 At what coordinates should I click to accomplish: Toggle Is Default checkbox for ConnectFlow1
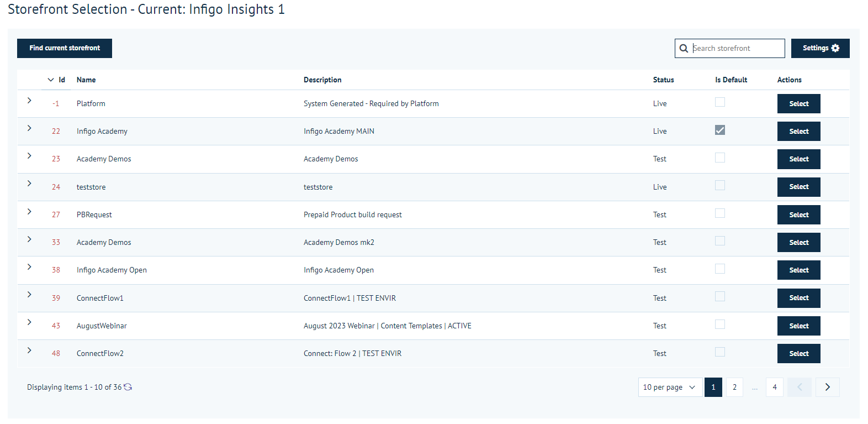click(x=720, y=296)
